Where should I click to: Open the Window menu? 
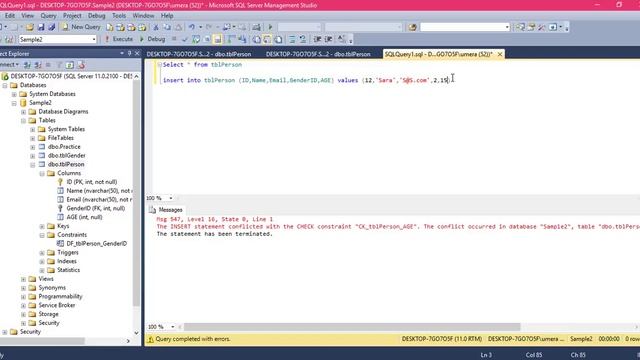click(143, 16)
